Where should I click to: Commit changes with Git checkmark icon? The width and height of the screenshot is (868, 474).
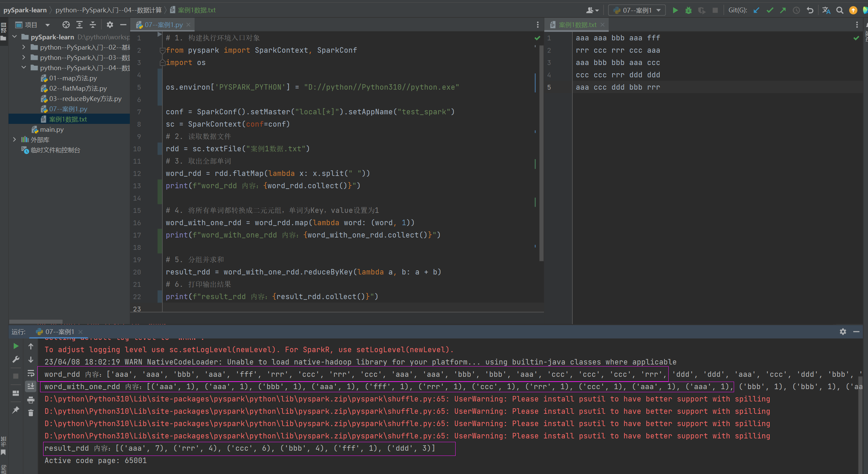click(770, 10)
